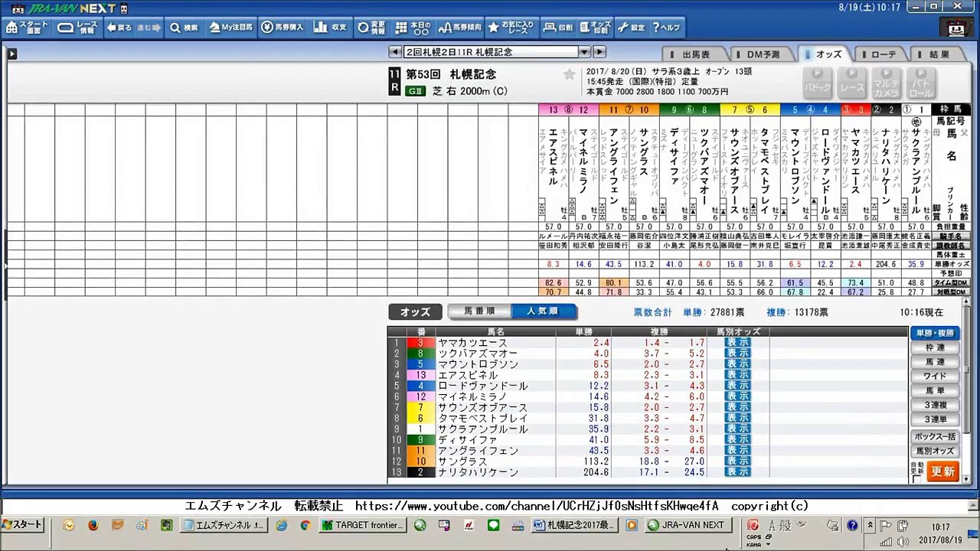This screenshot has height=551, width=980.
Task: Click the taskbar clock showing 10:17
Action: coord(940,533)
